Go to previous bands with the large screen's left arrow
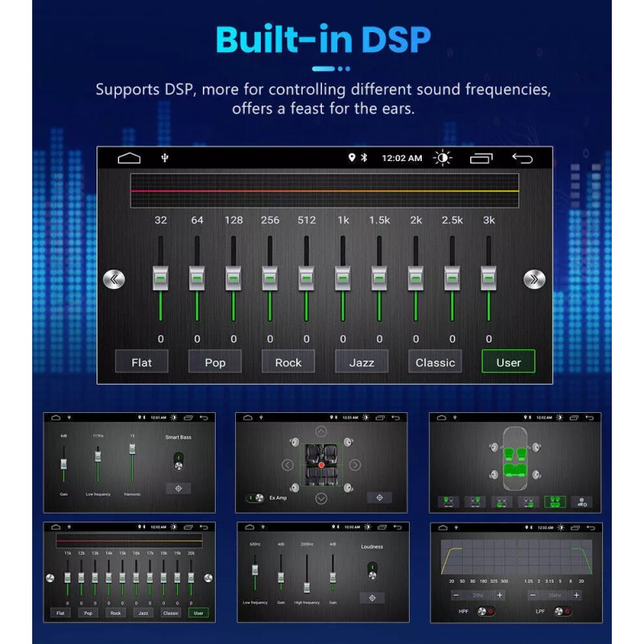The width and height of the screenshot is (644, 644). pyautogui.click(x=114, y=279)
